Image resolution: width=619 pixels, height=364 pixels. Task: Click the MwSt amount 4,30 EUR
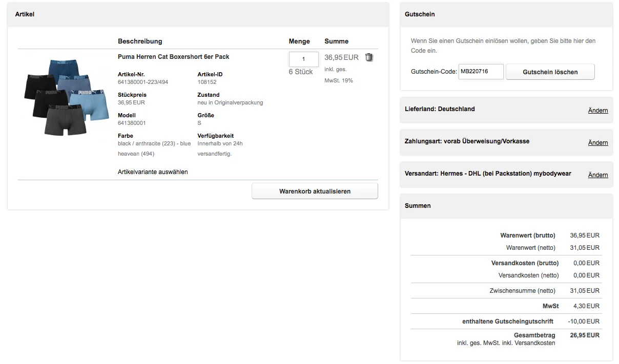click(x=586, y=306)
